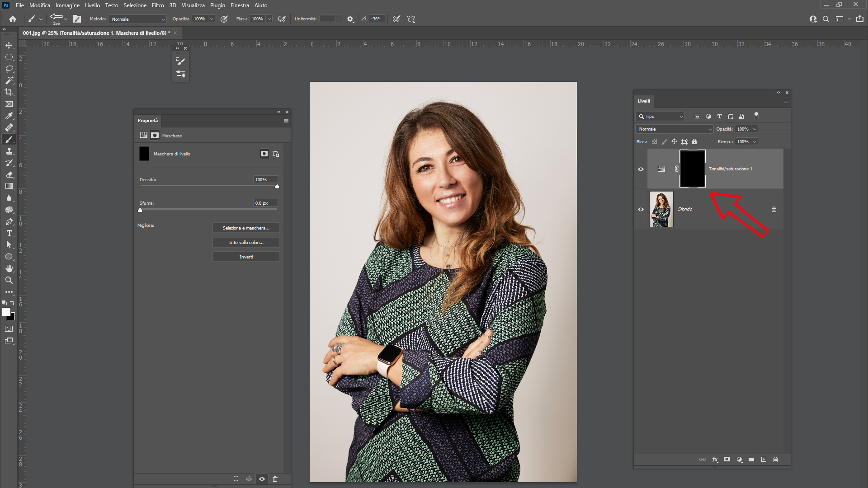The height and width of the screenshot is (488, 868).
Task: Choose the Zoom magnifier tool
Action: (x=9, y=280)
